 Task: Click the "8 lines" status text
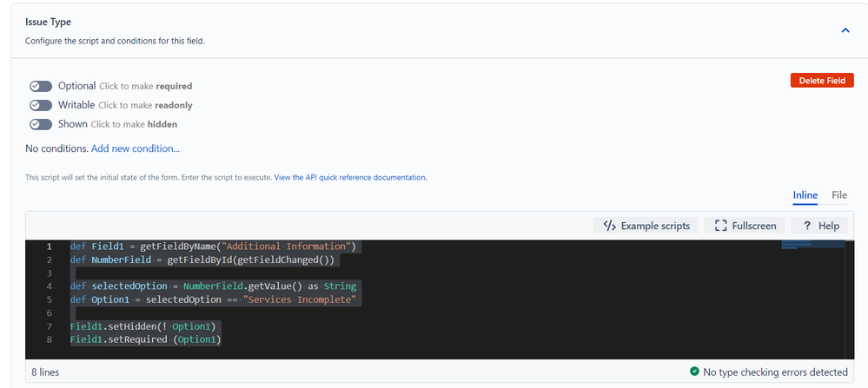(45, 372)
